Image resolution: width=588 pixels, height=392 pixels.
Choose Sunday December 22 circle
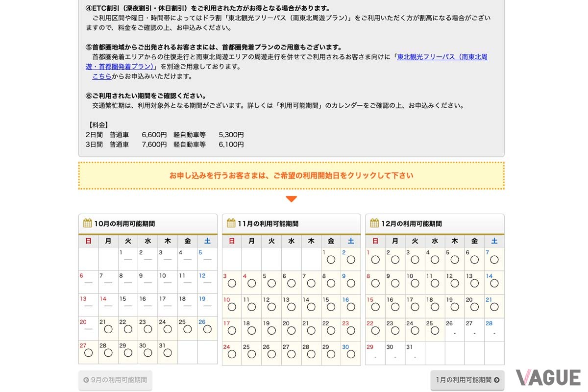coord(375,330)
